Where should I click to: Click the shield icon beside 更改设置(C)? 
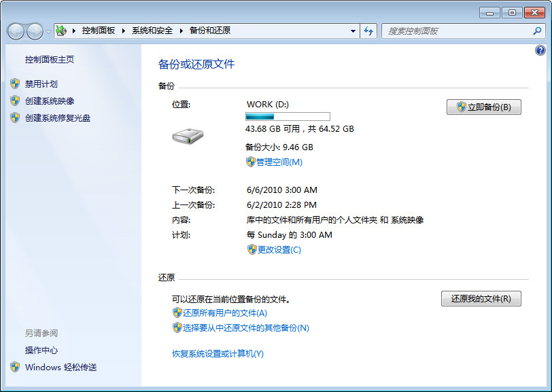[x=252, y=249]
